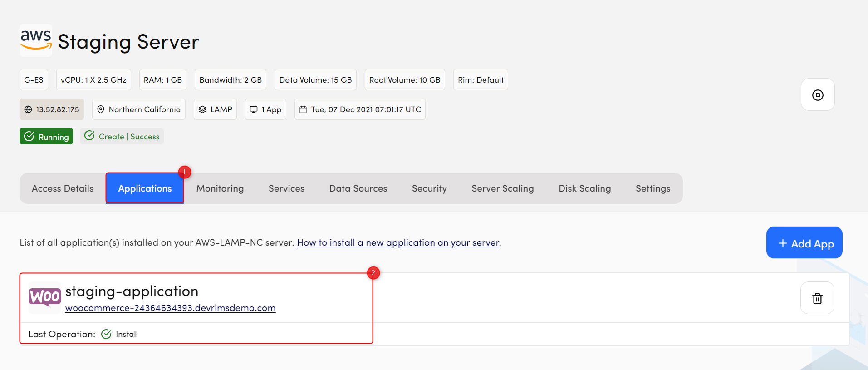Open the Access Details tab

pyautogui.click(x=63, y=188)
